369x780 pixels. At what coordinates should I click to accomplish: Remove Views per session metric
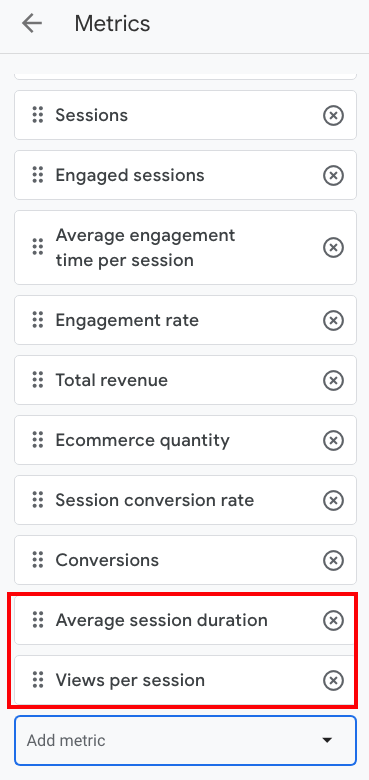tap(333, 681)
